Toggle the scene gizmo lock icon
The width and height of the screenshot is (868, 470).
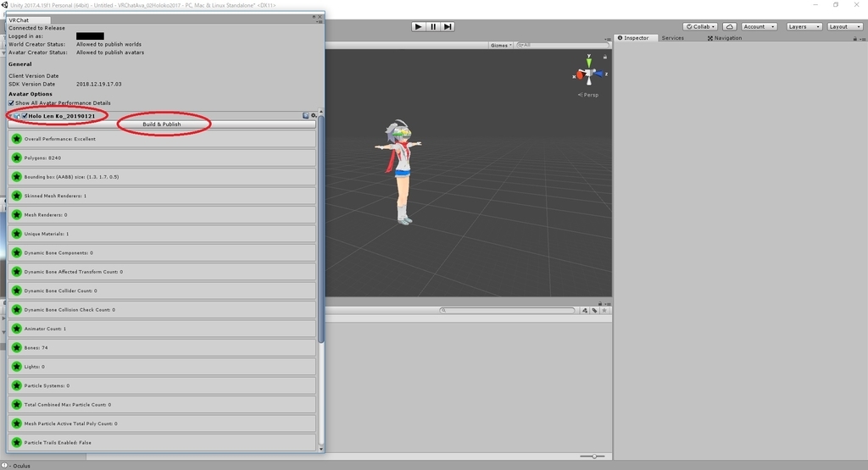[x=605, y=57]
